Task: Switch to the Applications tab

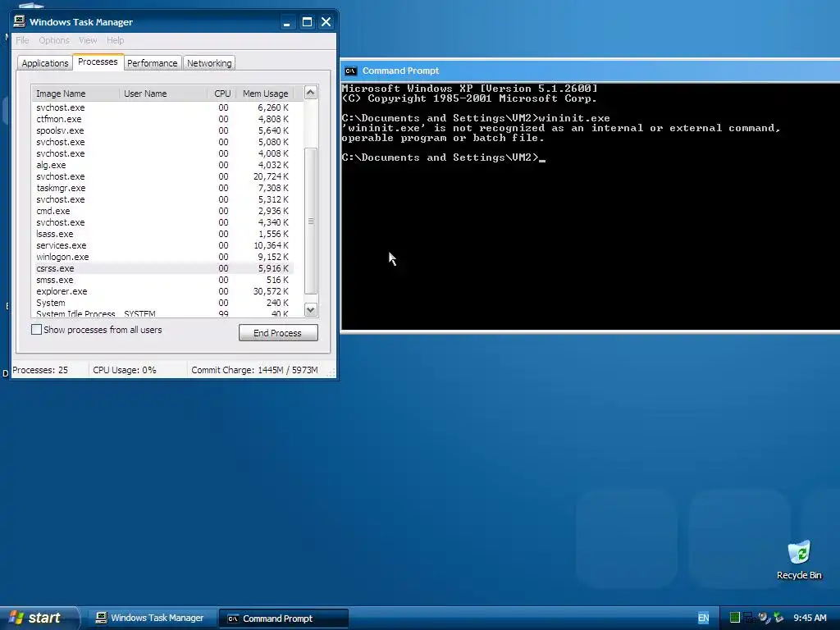Action: (45, 62)
